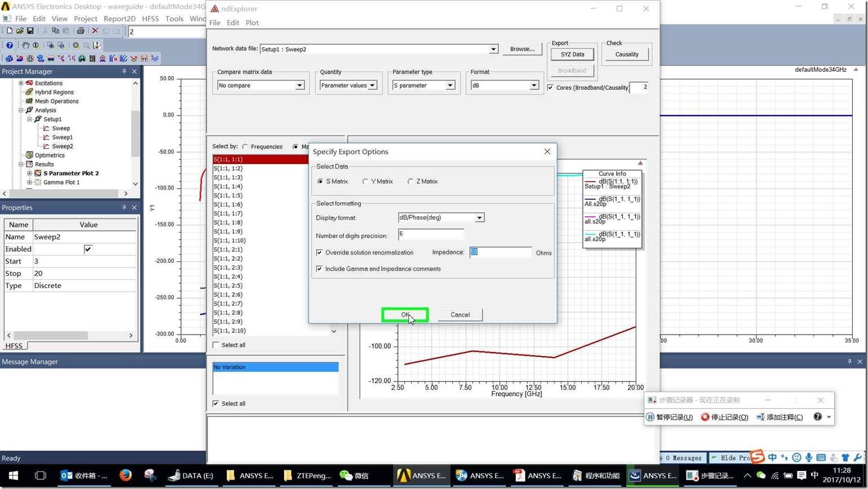
Task: Click the New project toolbar icon
Action: pyautogui.click(x=9, y=31)
